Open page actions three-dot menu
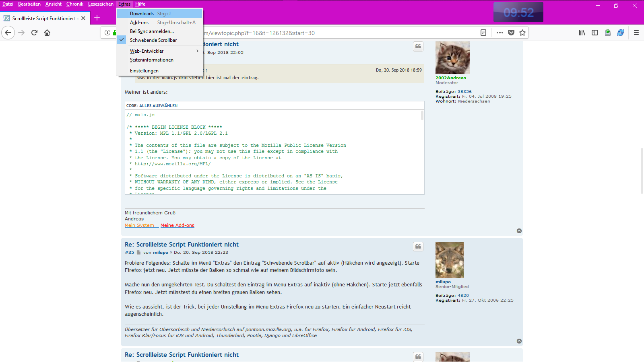This screenshot has height=362, width=644. pyautogui.click(x=500, y=33)
